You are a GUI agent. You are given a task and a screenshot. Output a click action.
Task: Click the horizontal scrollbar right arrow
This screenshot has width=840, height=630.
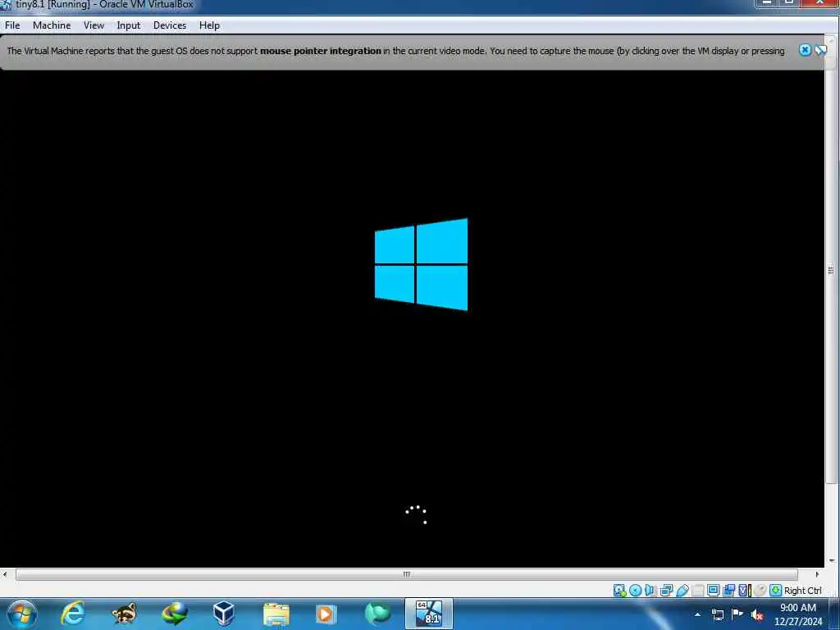click(x=817, y=574)
